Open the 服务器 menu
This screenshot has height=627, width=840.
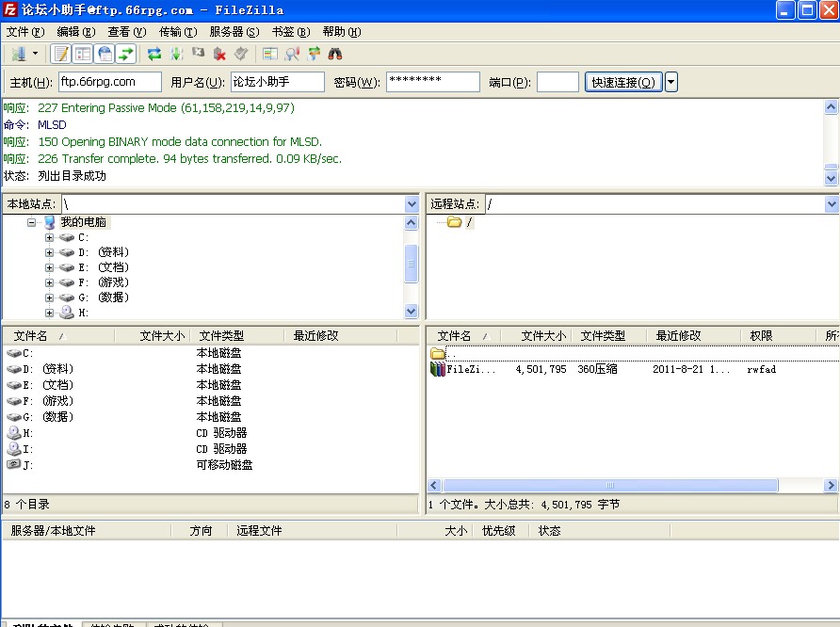click(x=234, y=32)
